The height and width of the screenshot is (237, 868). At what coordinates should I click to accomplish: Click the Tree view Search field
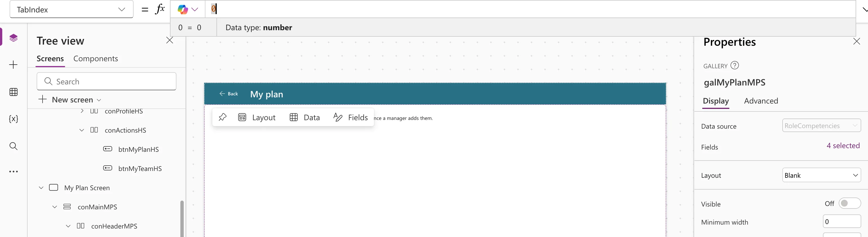click(107, 81)
